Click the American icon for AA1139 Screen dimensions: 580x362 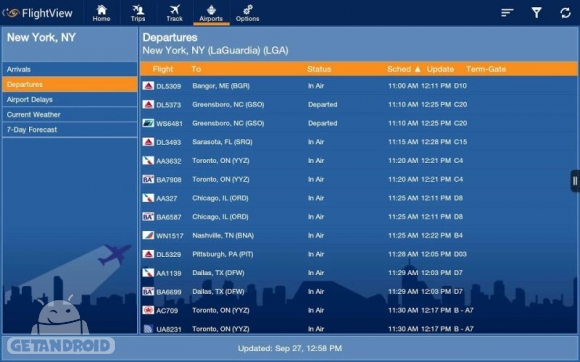(148, 273)
